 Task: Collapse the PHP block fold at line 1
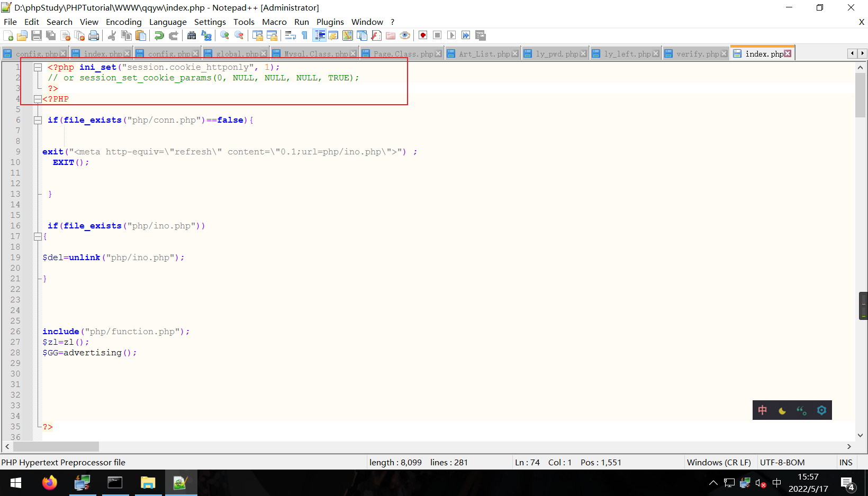coord(38,67)
